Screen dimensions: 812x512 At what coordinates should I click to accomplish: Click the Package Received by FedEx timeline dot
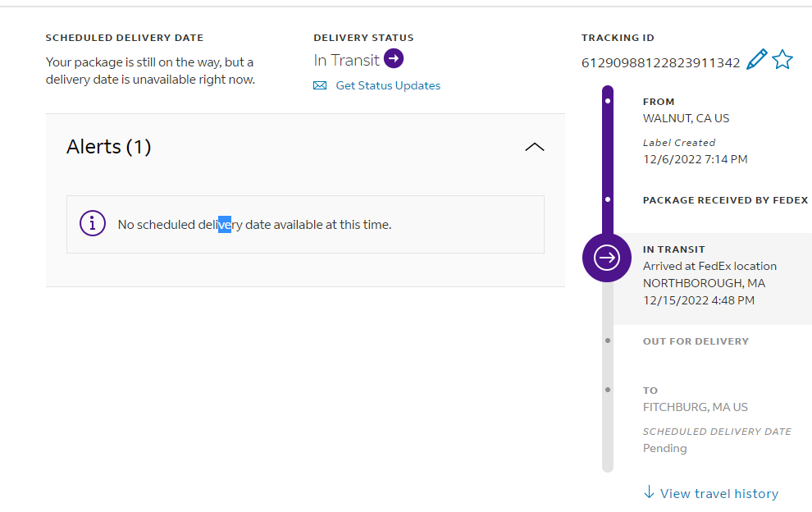coord(608,199)
